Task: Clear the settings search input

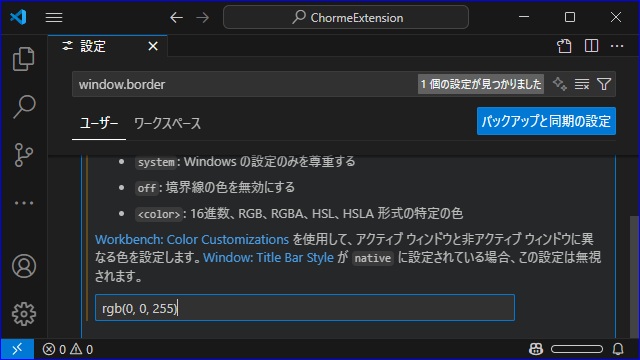Action: tap(582, 84)
